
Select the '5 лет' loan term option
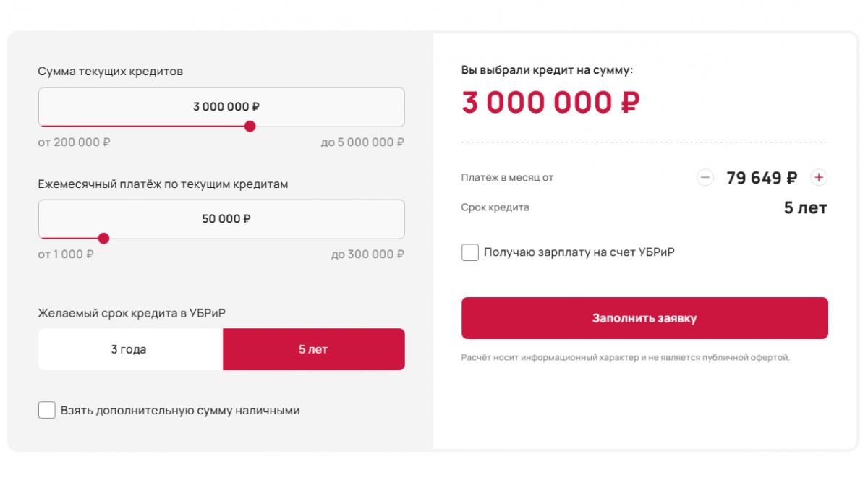pyautogui.click(x=314, y=349)
